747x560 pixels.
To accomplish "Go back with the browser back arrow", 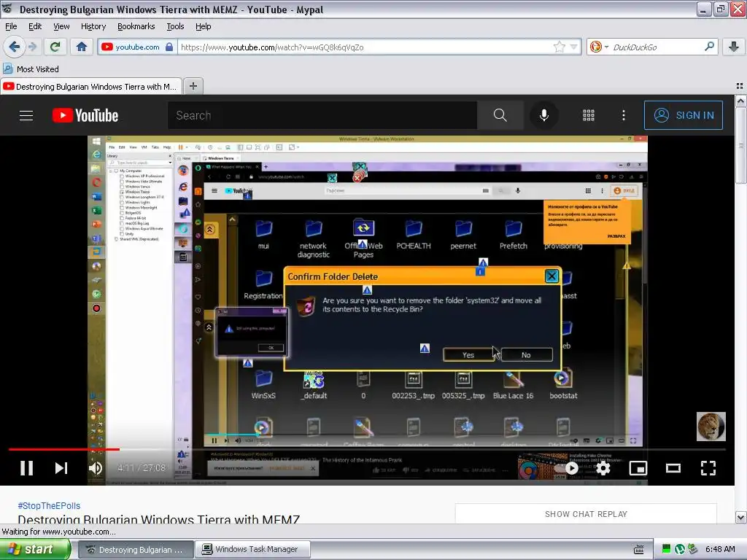I will click(14, 47).
